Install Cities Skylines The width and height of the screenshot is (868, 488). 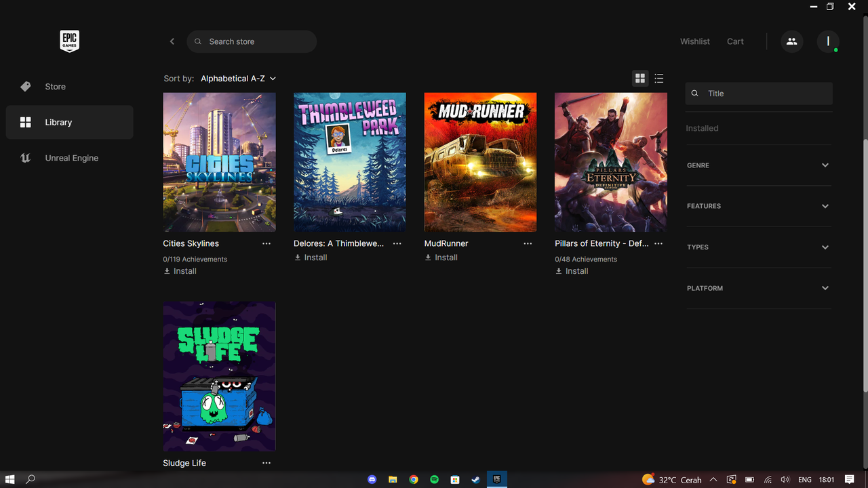pyautogui.click(x=180, y=271)
